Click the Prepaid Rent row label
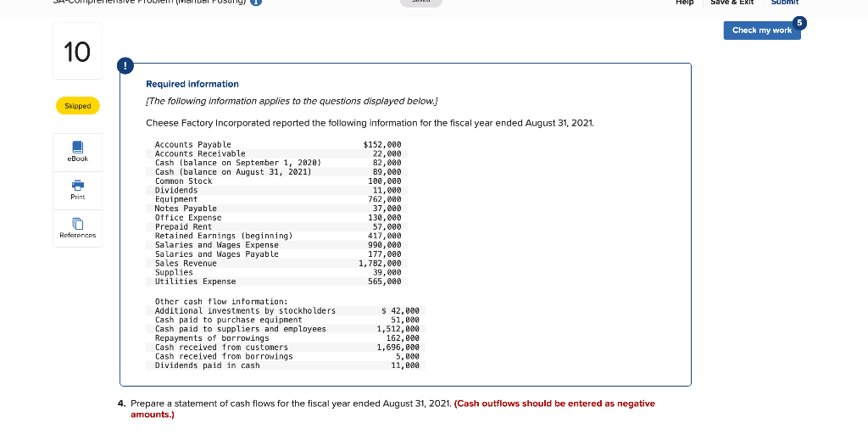868x440 pixels. 183,227
